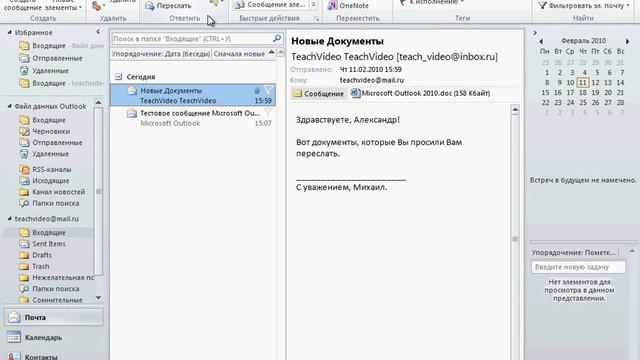The height and width of the screenshot is (360, 640).
Task: Switch to Контакты module
Action: (x=54, y=356)
